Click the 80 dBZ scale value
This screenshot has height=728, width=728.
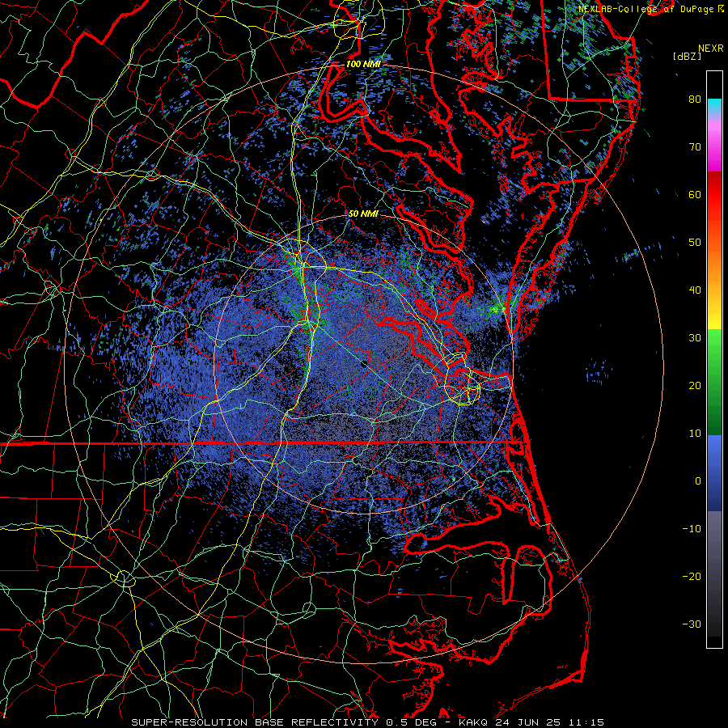point(695,99)
